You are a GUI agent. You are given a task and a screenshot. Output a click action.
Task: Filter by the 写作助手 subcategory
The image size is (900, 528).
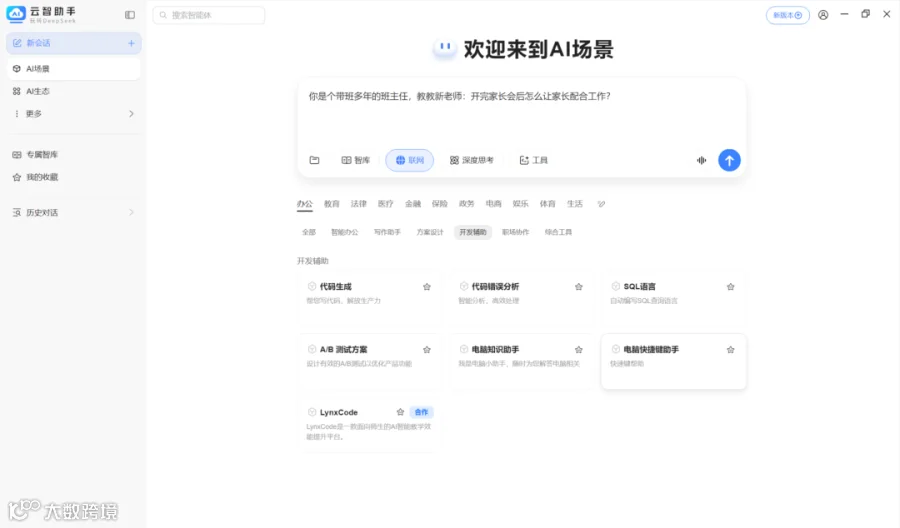click(387, 232)
